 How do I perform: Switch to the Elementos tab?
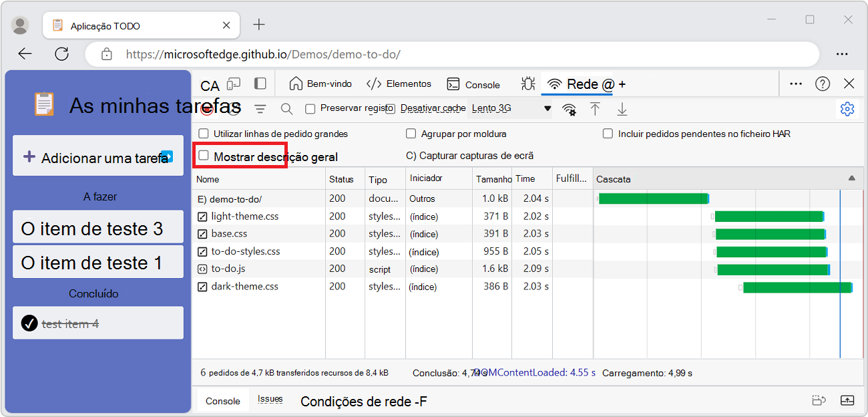click(x=408, y=84)
